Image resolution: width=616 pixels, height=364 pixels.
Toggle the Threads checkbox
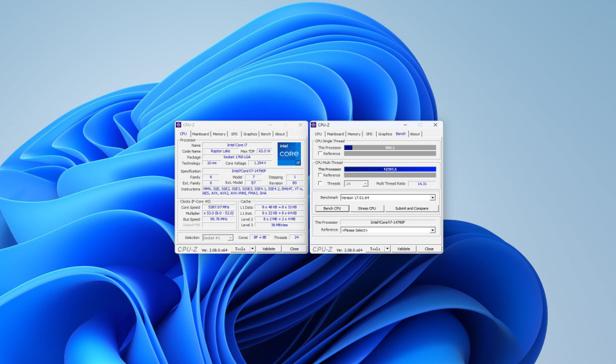click(x=320, y=183)
